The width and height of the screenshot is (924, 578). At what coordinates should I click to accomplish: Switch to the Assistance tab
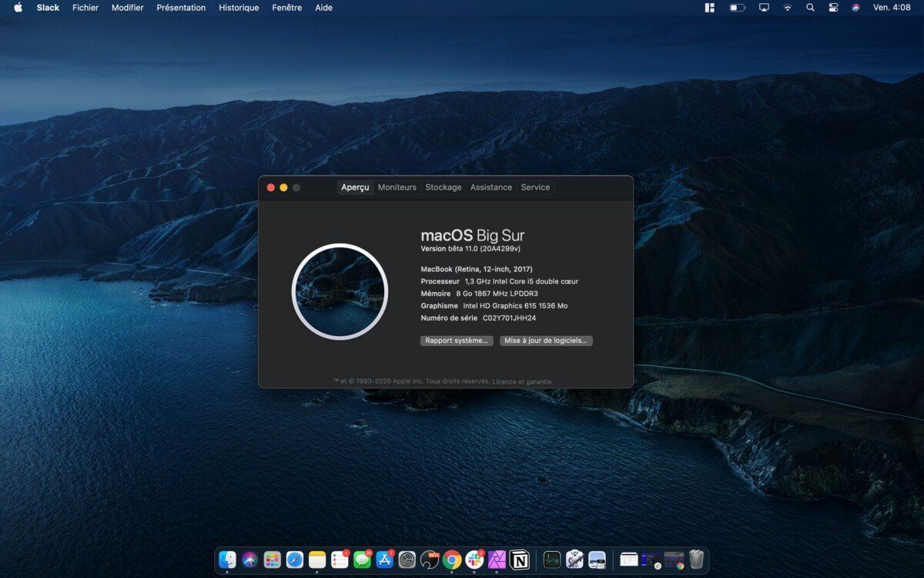coord(491,187)
